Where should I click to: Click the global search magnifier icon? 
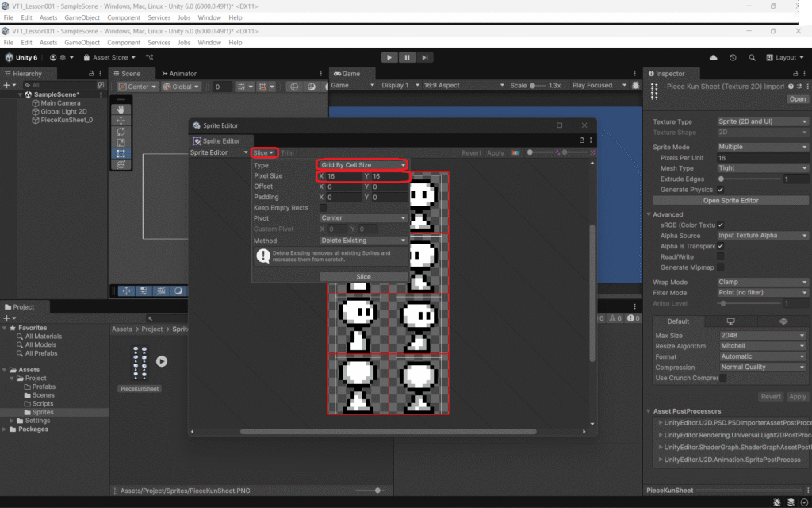(752, 57)
